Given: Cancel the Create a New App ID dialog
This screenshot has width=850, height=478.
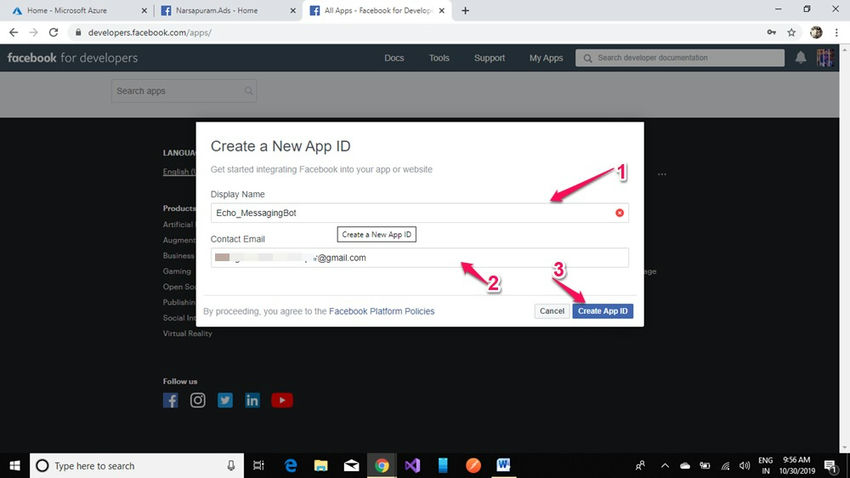Looking at the screenshot, I should click(552, 311).
